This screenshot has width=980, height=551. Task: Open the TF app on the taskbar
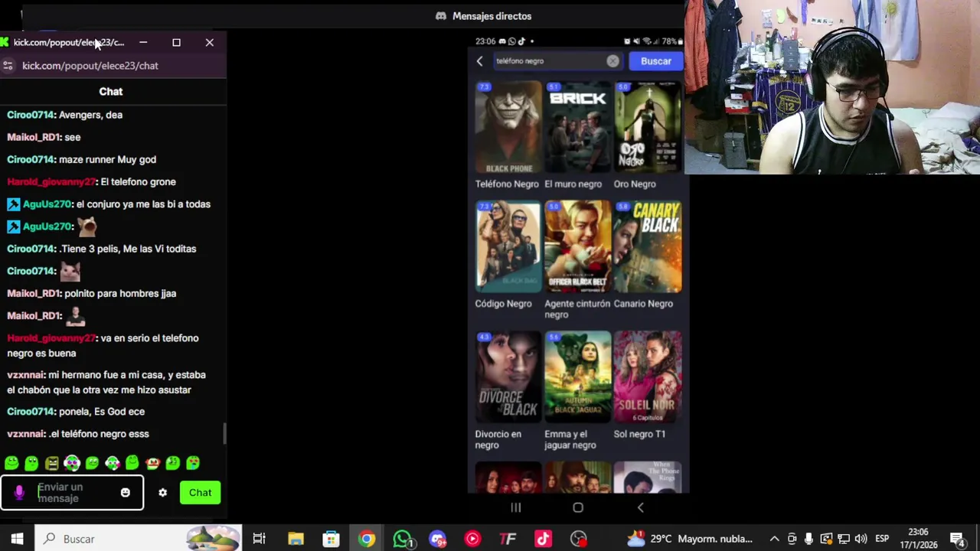click(x=508, y=539)
